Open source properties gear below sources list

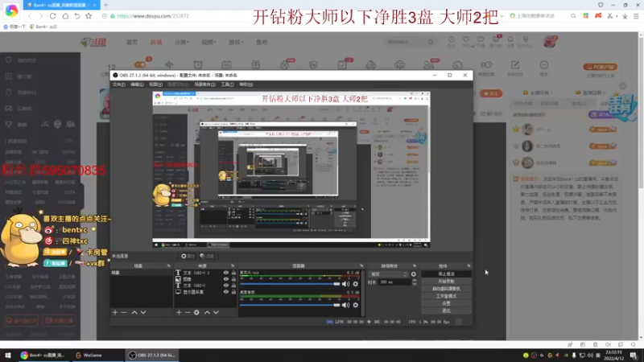[196, 313]
